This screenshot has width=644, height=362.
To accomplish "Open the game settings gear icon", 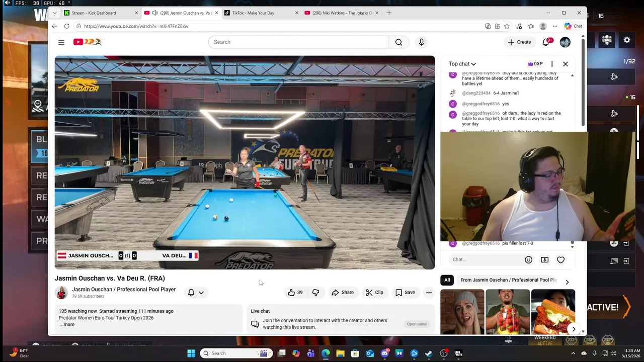I will point(627,40).
